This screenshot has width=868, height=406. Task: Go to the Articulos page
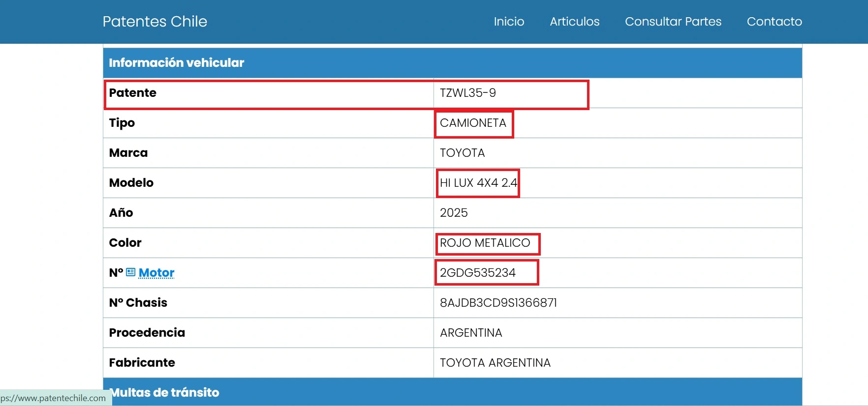click(574, 22)
